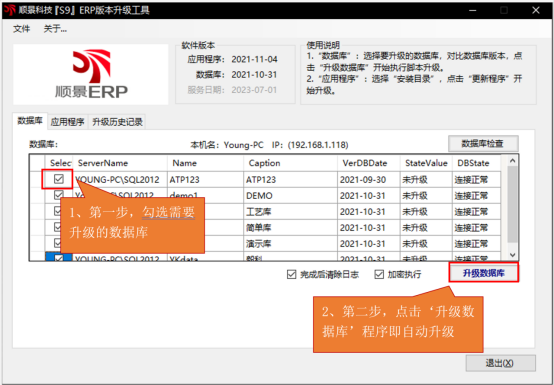Image resolution: width=554 pixels, height=385 pixels.
Task: Click the 本机名 Young-PC text
Action: click(x=227, y=145)
